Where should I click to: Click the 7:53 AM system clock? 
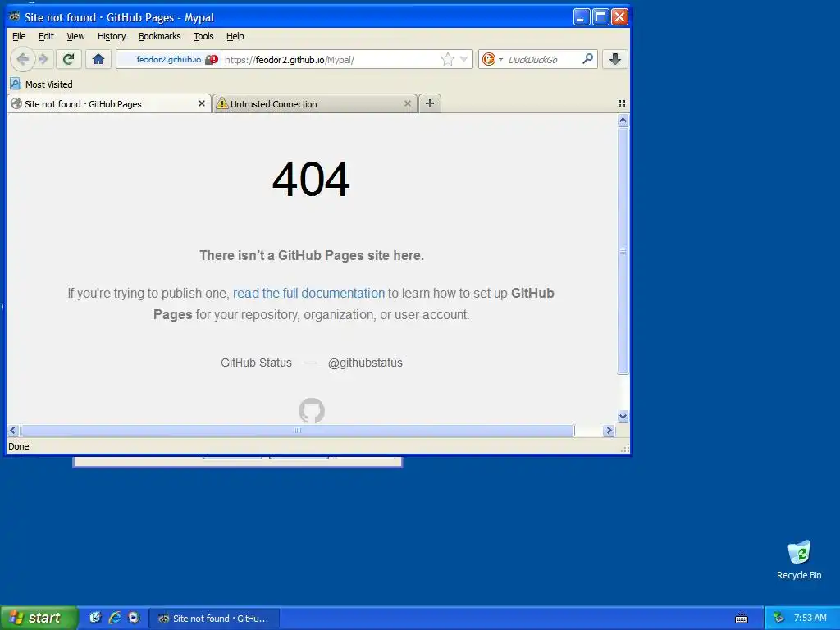click(x=810, y=619)
